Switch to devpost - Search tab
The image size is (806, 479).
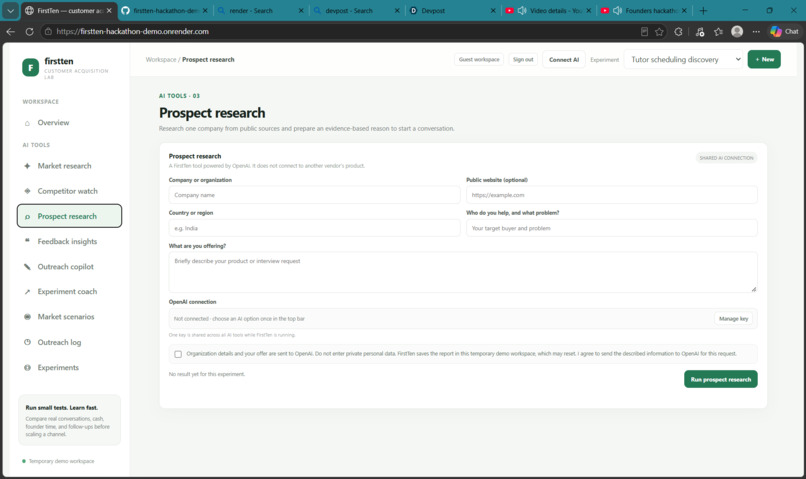357,10
